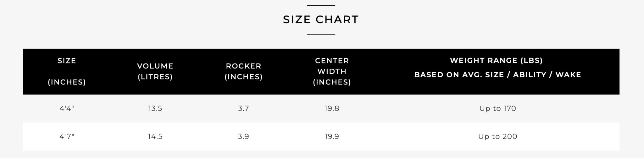Click the 4'4" size cell
The height and width of the screenshot is (158, 644).
(x=67, y=108)
